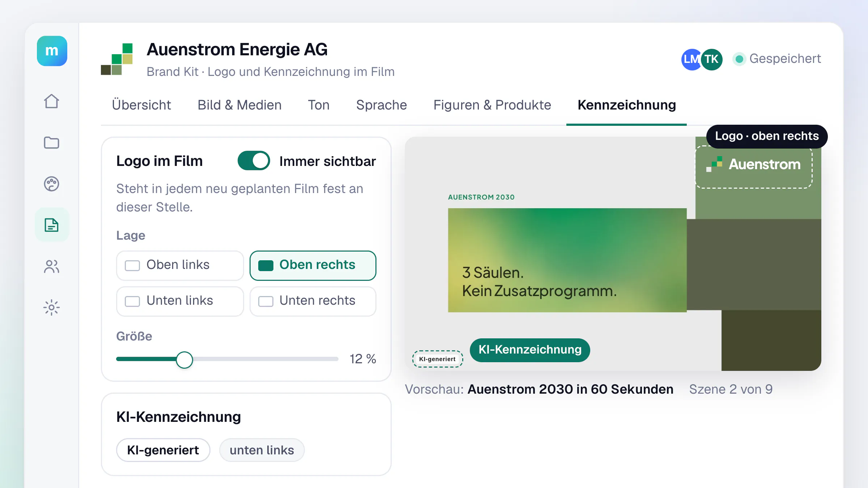Switch to the Übersicht tab

pos(141,105)
